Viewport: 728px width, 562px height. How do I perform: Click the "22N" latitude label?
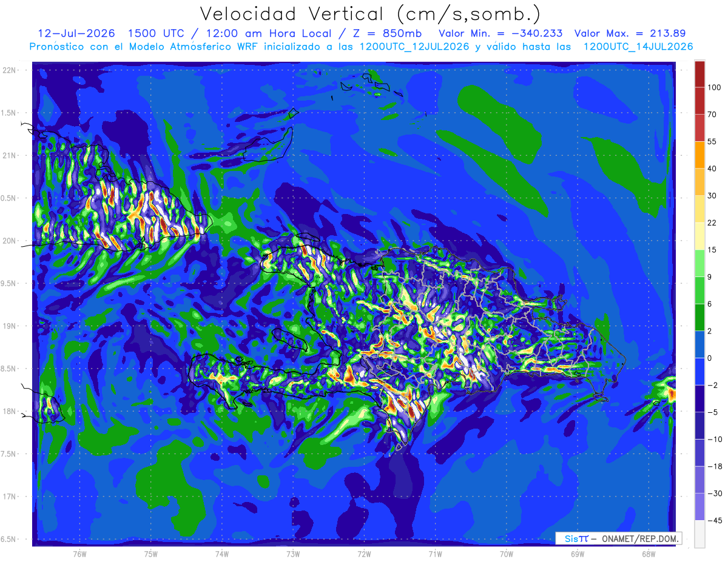pos(9,70)
